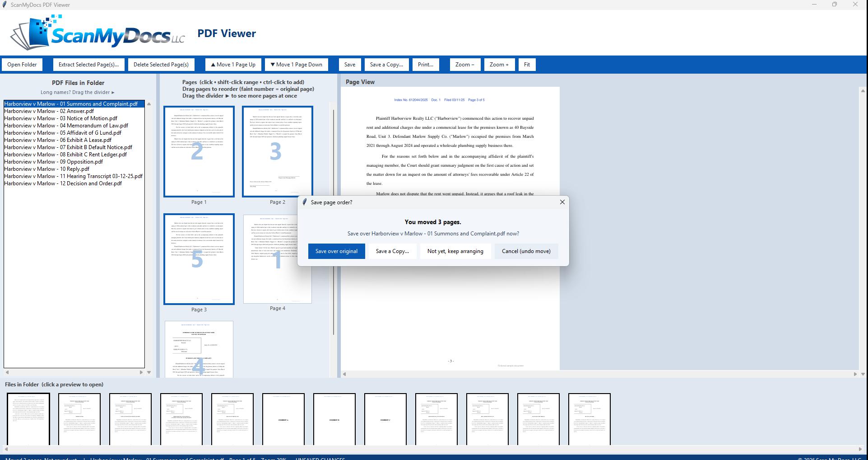Choose Save a Copy in the dialog
Screen dimensions: 868x460
pyautogui.click(x=392, y=251)
